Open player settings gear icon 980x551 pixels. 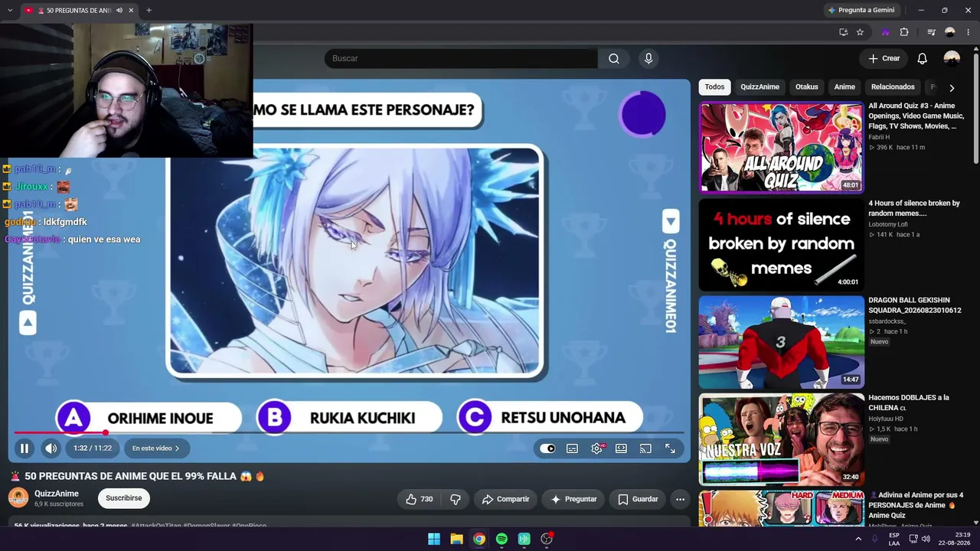point(596,448)
